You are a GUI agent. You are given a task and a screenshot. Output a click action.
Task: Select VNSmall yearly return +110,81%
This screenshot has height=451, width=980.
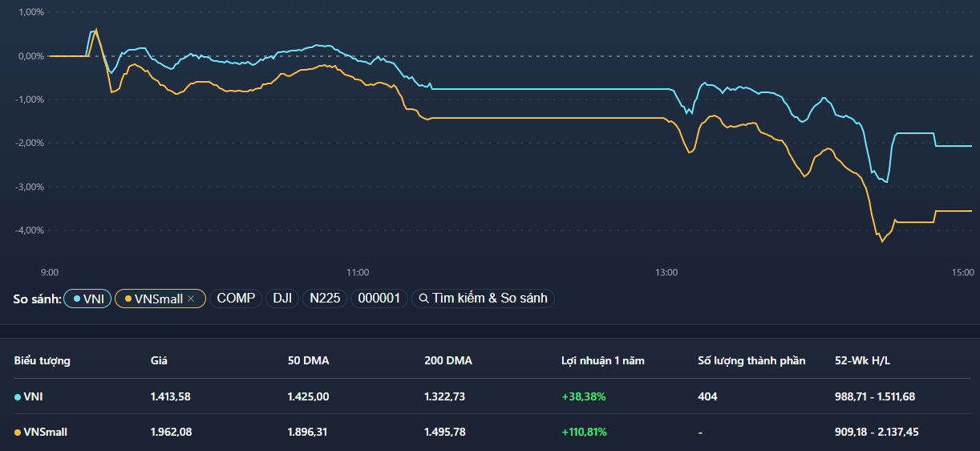pyautogui.click(x=584, y=432)
